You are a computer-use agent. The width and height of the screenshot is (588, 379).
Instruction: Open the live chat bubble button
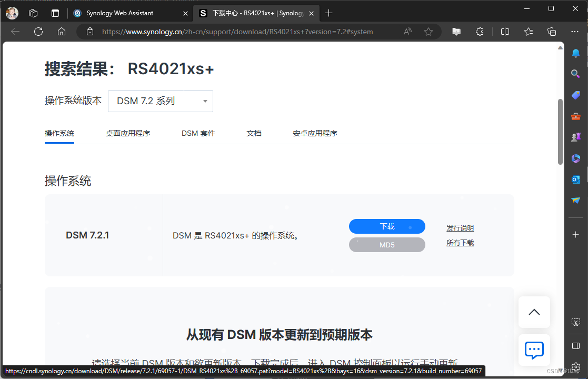coord(534,350)
